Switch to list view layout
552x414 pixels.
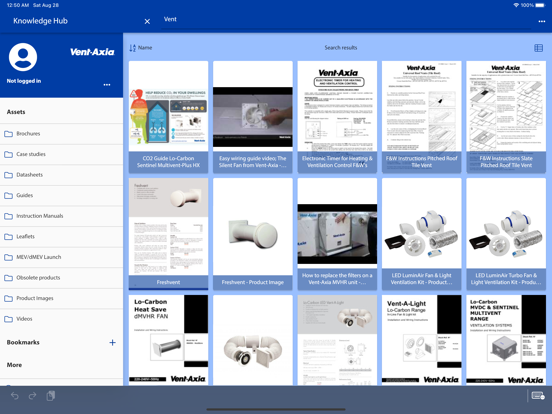tap(538, 48)
